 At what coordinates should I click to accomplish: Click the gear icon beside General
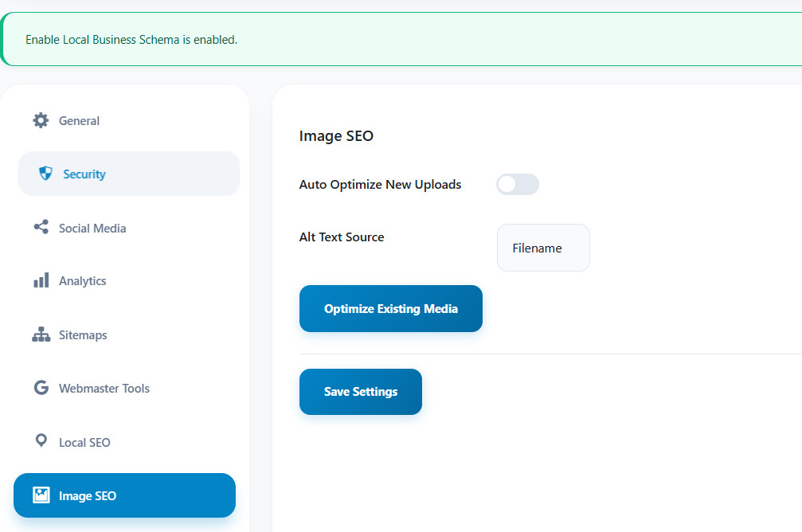tap(41, 120)
